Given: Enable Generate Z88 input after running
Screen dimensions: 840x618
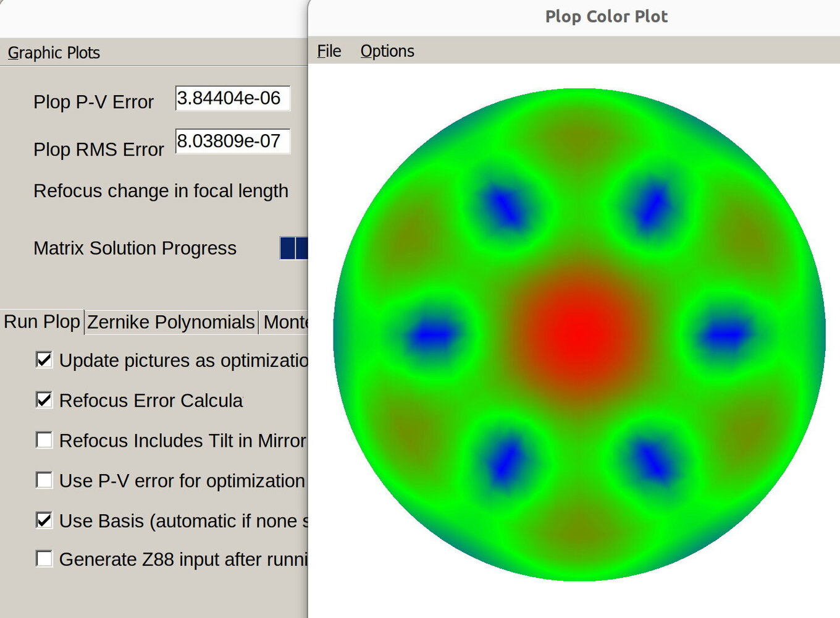Looking at the screenshot, I should tap(44, 559).
